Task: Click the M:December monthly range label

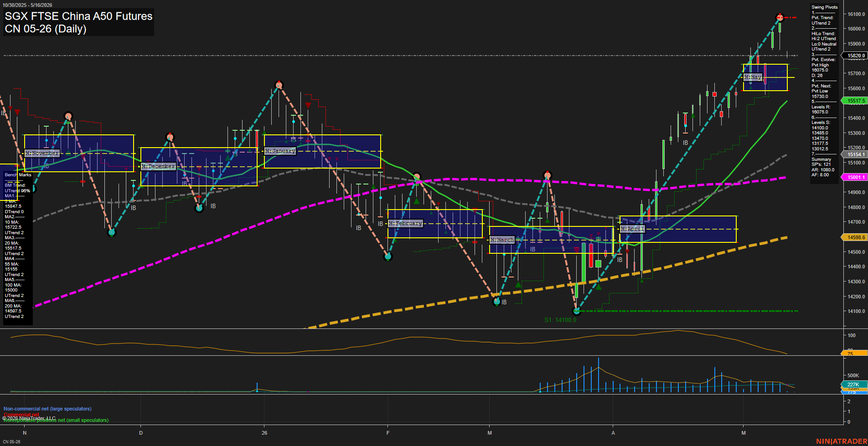Action: (x=158, y=166)
